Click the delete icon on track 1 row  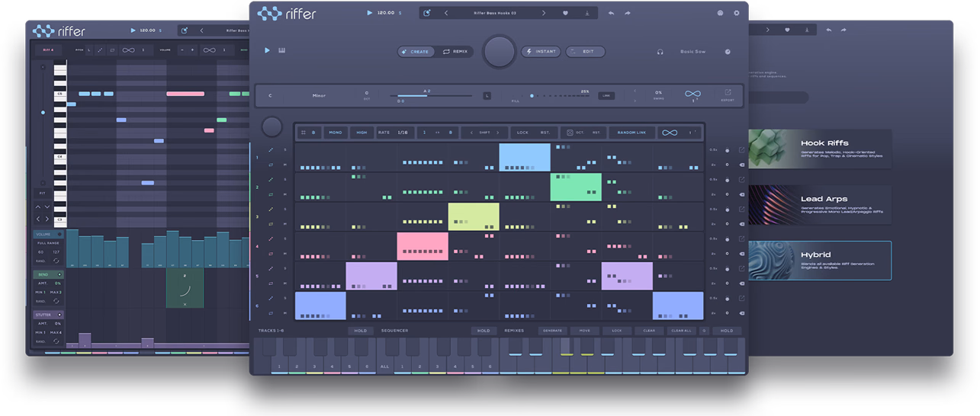click(x=741, y=165)
